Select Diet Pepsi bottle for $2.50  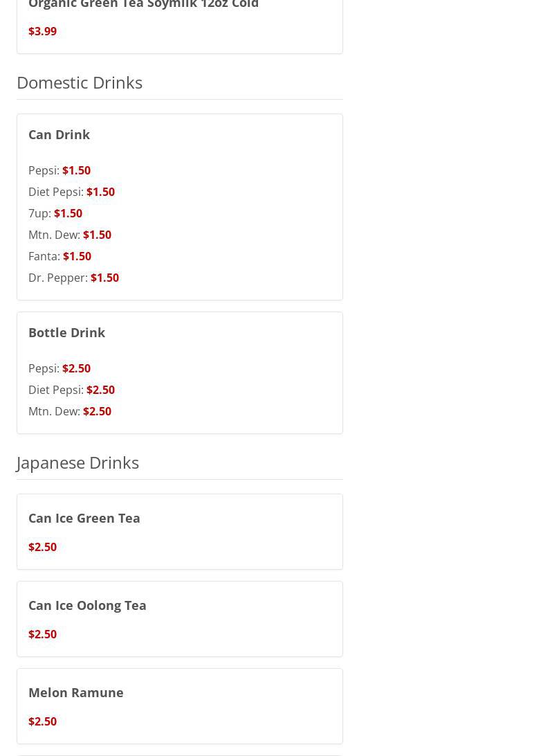pyautogui.click(x=71, y=390)
